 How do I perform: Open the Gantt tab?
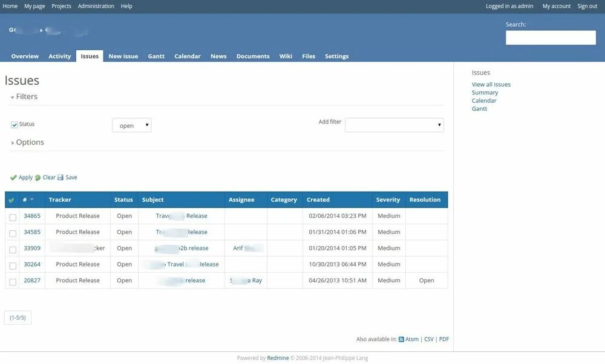click(156, 56)
